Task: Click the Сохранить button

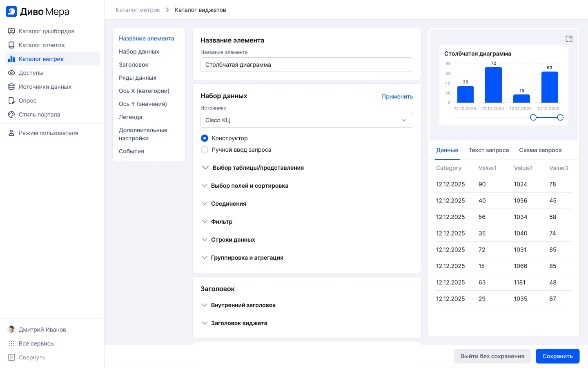Action: (557, 356)
